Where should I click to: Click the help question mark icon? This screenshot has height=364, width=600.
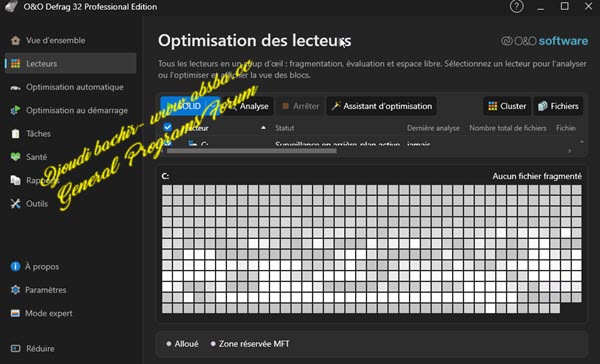(517, 7)
